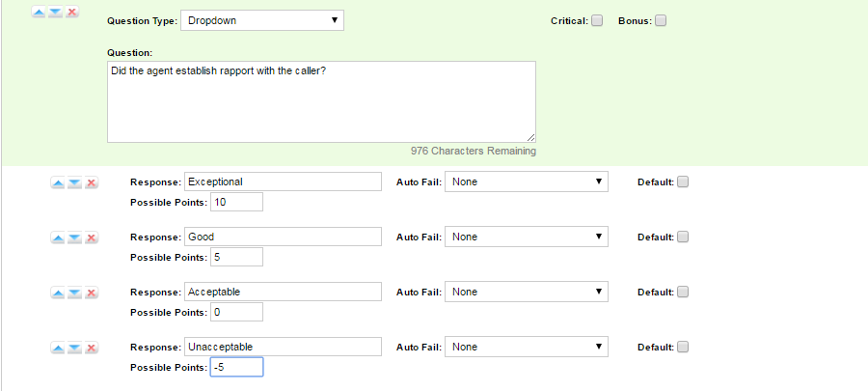Enable the Critical checkbox

[597, 20]
